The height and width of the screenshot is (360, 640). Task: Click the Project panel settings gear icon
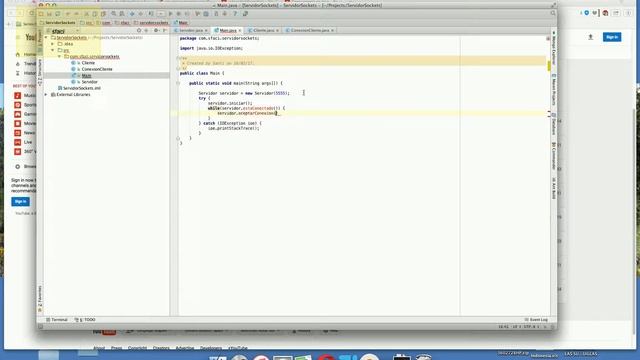point(156,31)
